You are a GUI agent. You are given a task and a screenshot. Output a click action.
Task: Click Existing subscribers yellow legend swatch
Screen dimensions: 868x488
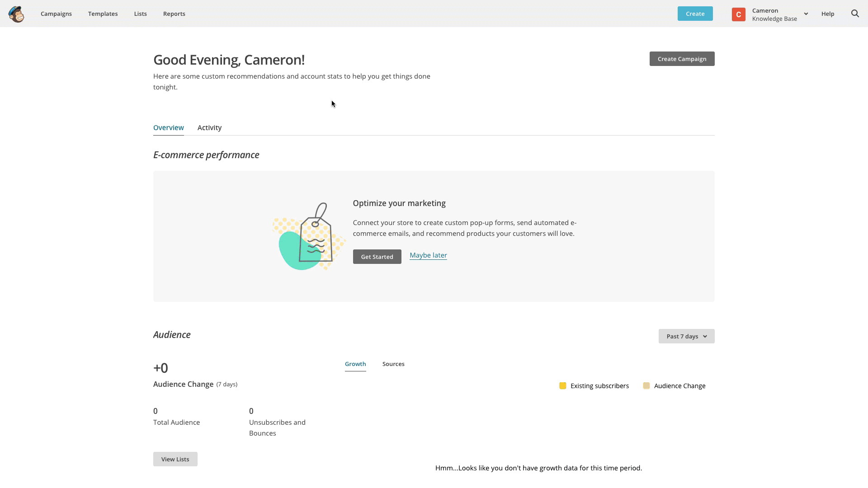(562, 386)
